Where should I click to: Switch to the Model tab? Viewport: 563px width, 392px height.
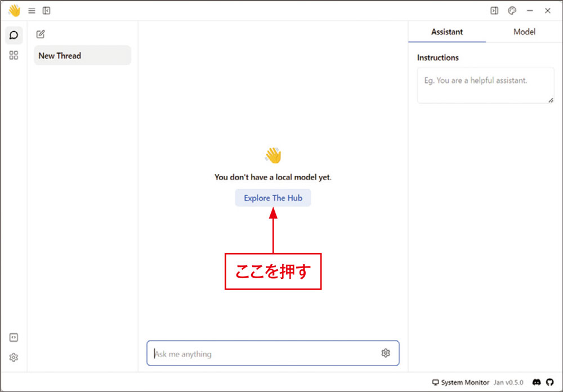coord(524,32)
